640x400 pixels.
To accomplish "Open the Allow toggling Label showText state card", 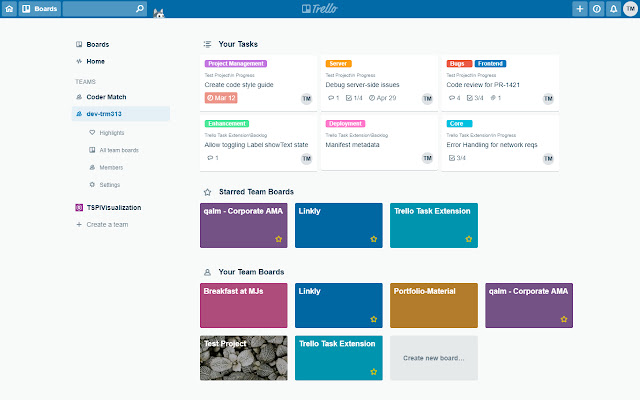I will point(256,145).
